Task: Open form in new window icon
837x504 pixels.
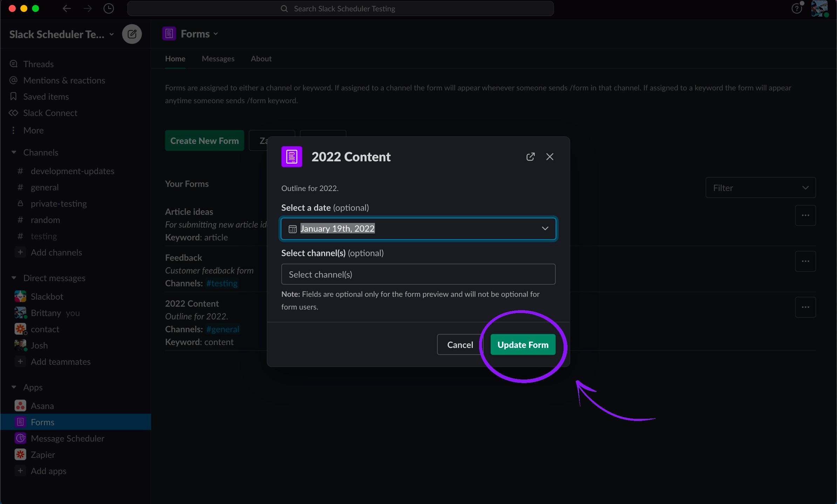Action: tap(530, 157)
